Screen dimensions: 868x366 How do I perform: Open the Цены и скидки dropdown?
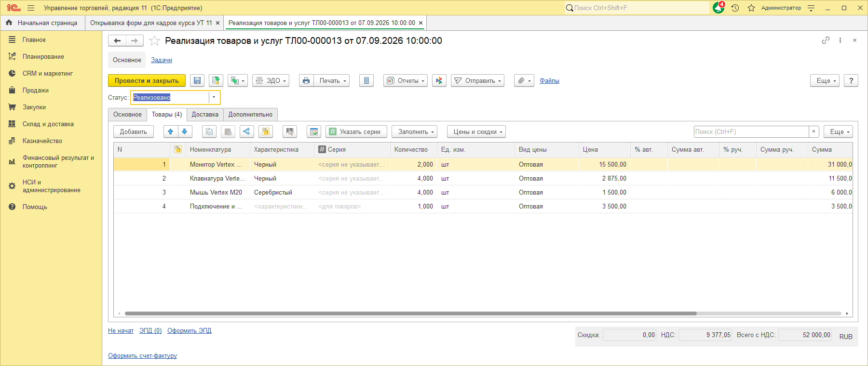476,131
